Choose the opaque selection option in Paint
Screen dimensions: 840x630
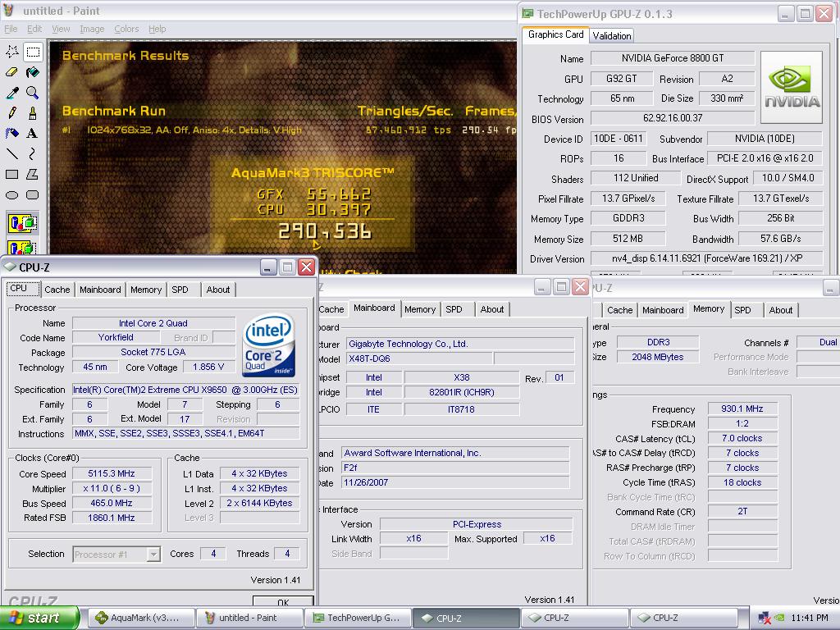tap(22, 222)
